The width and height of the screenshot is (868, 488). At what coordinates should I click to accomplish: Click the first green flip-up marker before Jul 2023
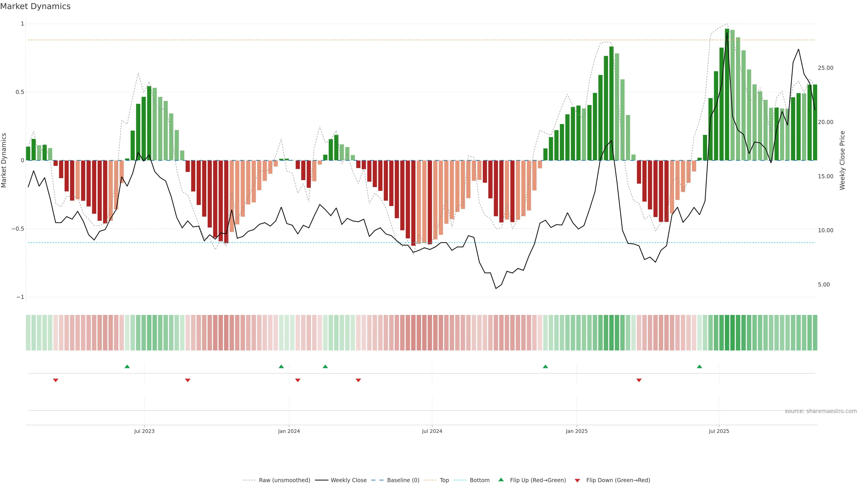coord(127,366)
